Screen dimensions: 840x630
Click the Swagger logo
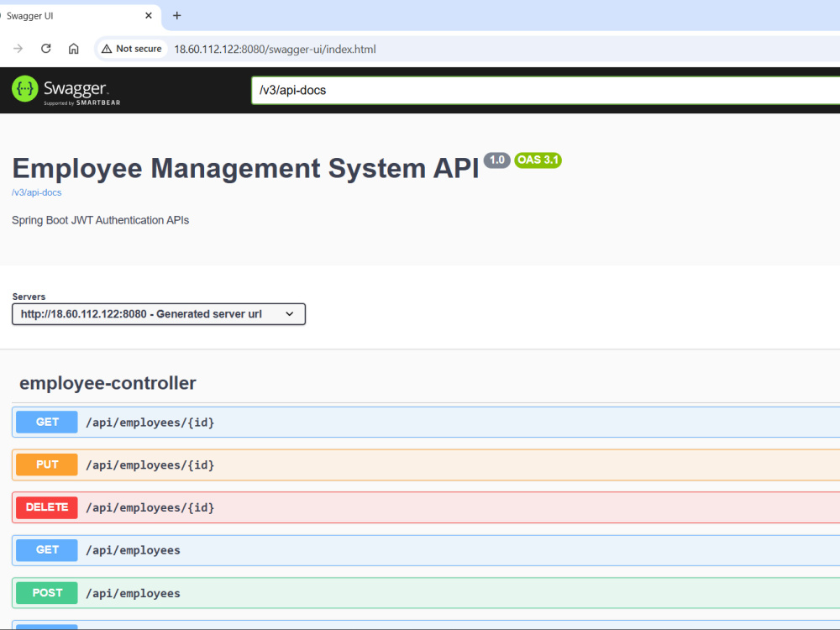(x=66, y=90)
